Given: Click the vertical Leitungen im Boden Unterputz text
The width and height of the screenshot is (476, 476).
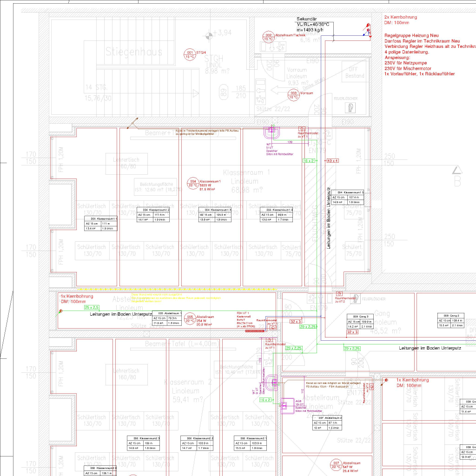Looking at the screenshot, I should (329, 218).
